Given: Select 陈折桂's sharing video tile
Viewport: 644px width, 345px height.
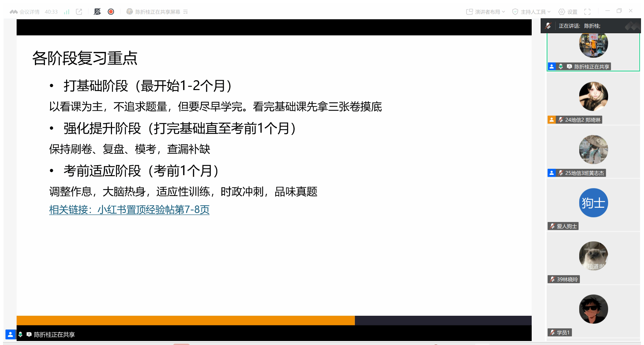Looking at the screenshot, I should pos(593,50).
